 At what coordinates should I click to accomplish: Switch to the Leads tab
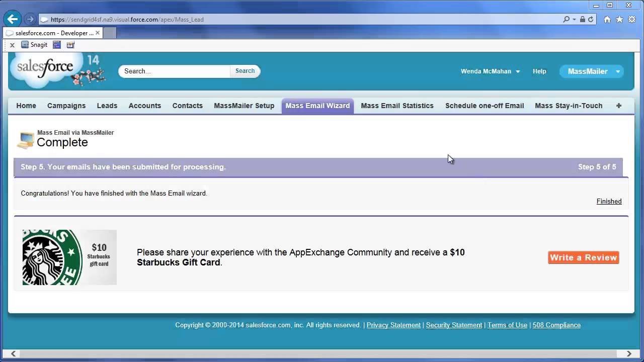(107, 106)
